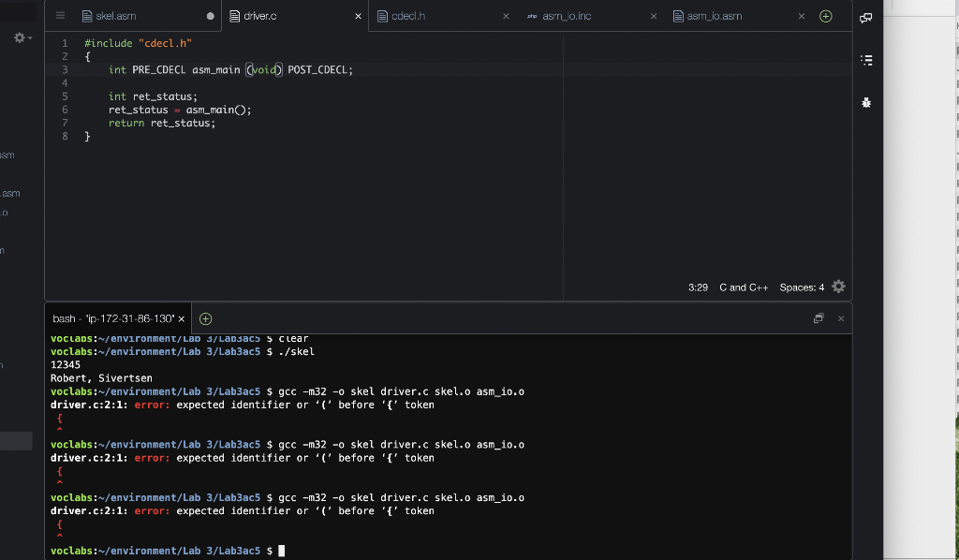Viewport: 959px width, 560px height.
Task: Click on 'return ret_status;' line
Action: click(162, 123)
